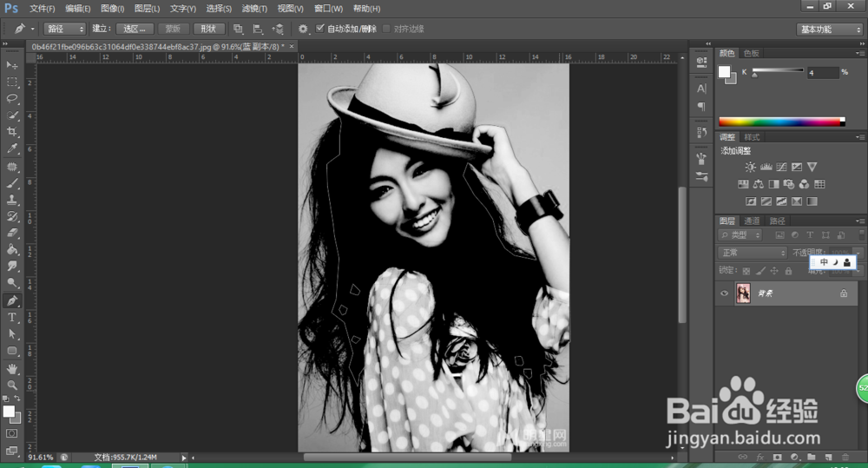
Task: Select the Hand tool
Action: (12, 368)
